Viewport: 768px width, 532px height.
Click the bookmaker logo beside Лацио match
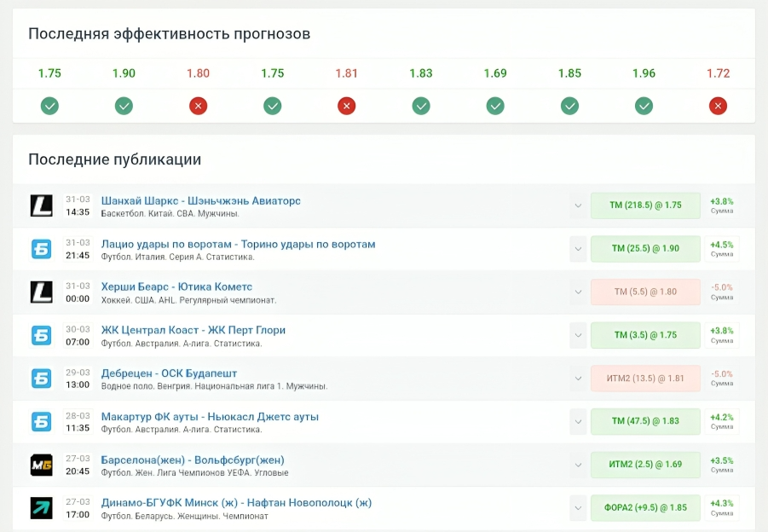point(42,249)
